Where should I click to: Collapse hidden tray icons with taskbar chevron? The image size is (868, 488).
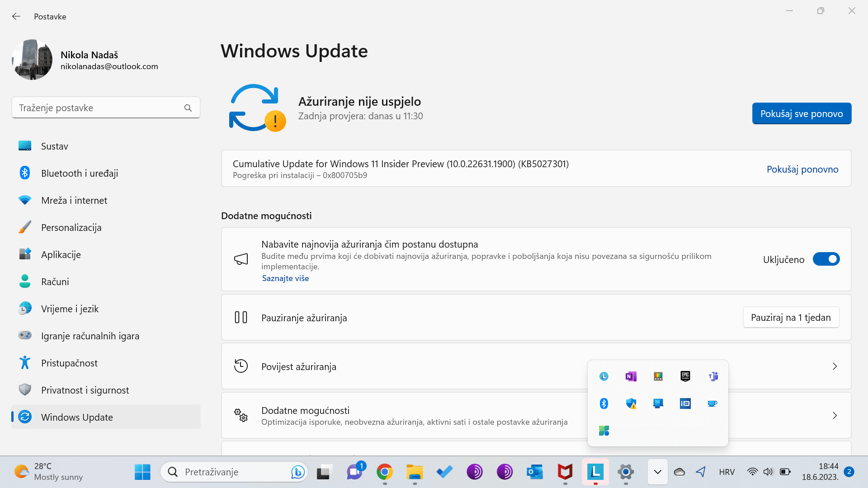coord(658,472)
